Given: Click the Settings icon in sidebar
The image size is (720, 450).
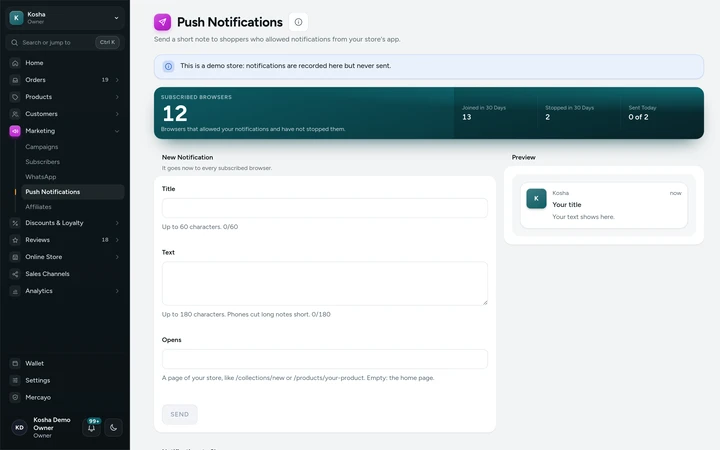Looking at the screenshot, I should click(x=15, y=380).
